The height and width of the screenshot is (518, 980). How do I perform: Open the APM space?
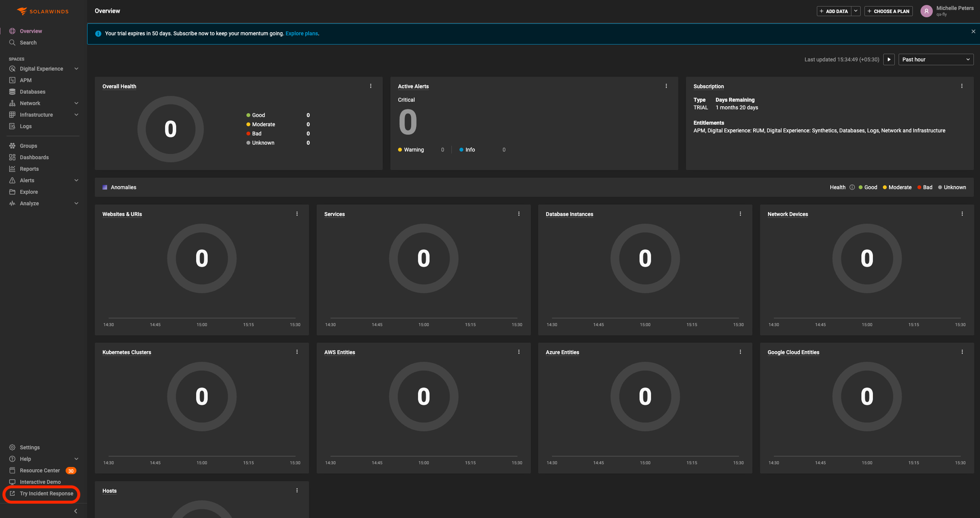(x=25, y=80)
